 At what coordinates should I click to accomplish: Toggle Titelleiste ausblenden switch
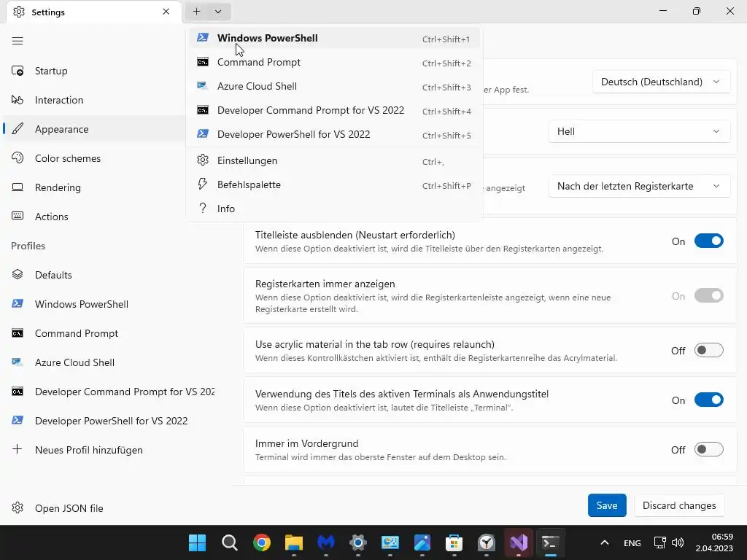[x=708, y=241]
